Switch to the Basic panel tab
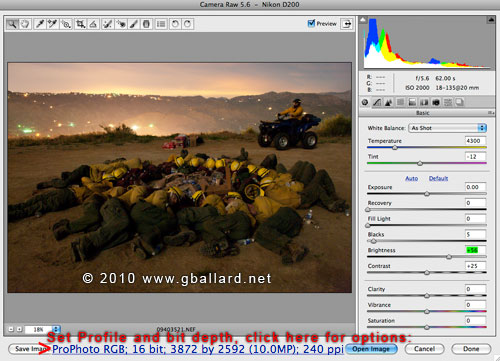The height and width of the screenshot is (361, 500). [365, 102]
